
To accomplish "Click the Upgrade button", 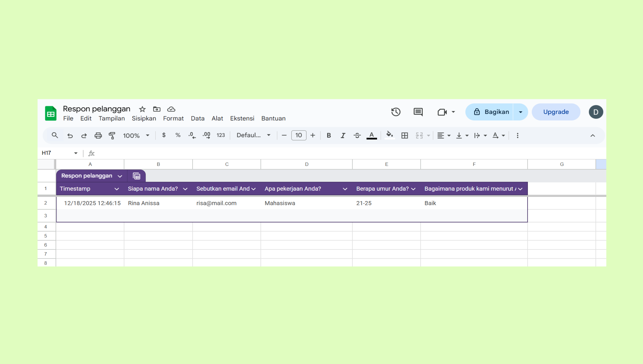I will point(556,112).
